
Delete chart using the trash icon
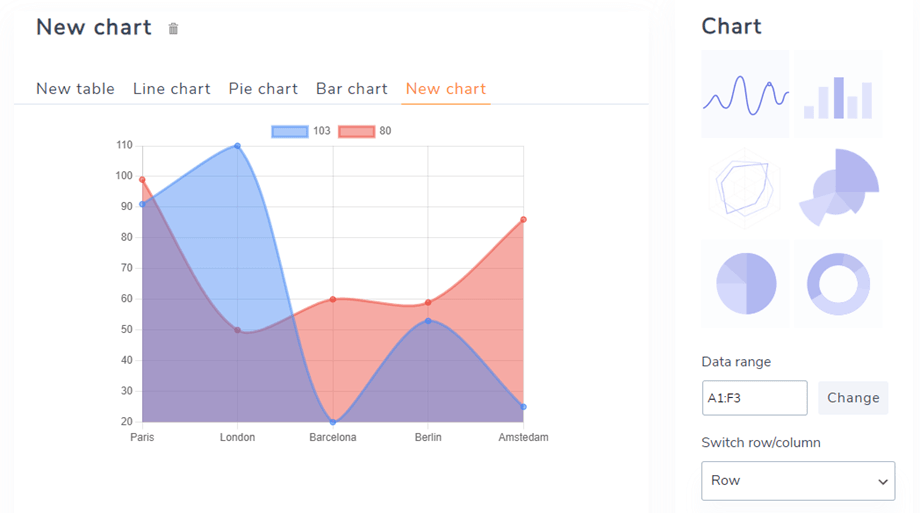(173, 29)
